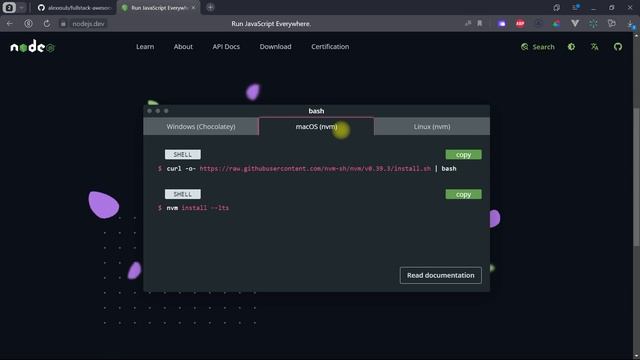Expand the tab group dropdown arrow
The height and width of the screenshot is (360, 640).
point(21,7)
